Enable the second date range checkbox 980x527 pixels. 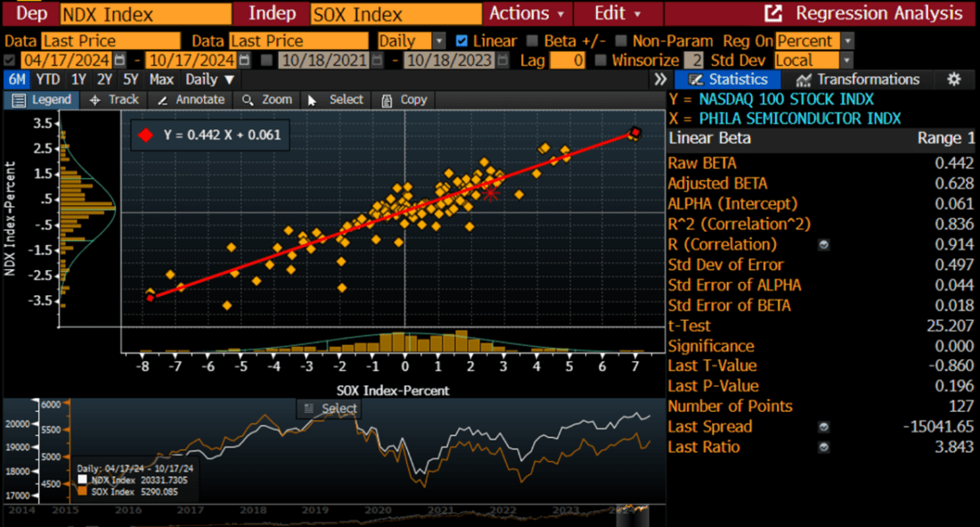tap(267, 60)
